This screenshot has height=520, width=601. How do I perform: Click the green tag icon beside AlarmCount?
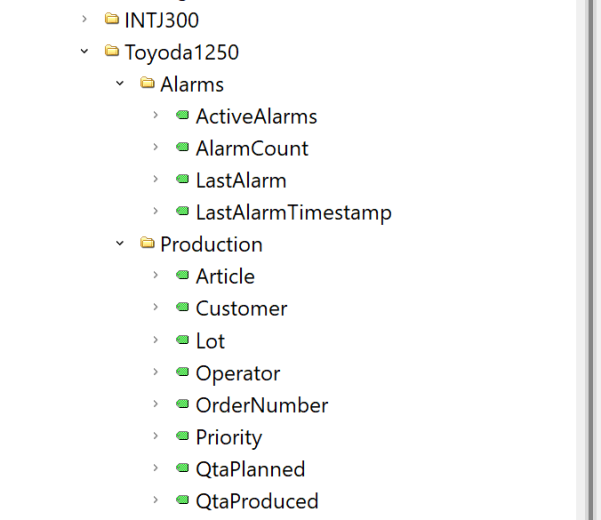(x=182, y=148)
